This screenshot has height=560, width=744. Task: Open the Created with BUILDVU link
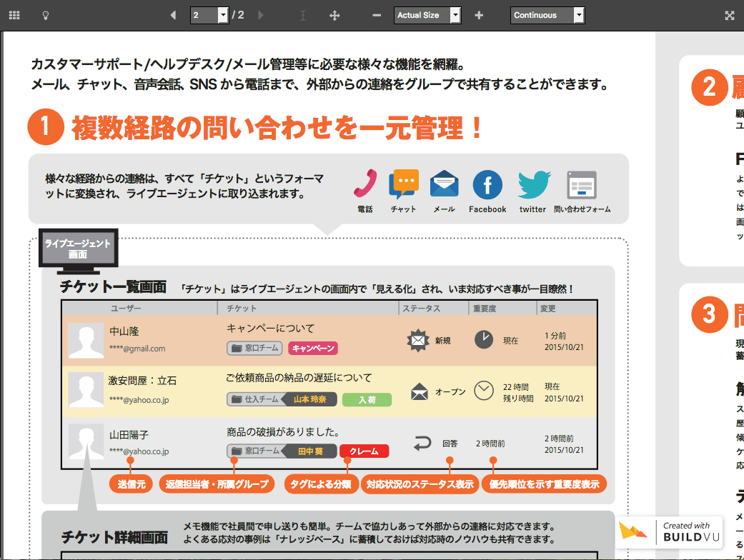click(669, 532)
